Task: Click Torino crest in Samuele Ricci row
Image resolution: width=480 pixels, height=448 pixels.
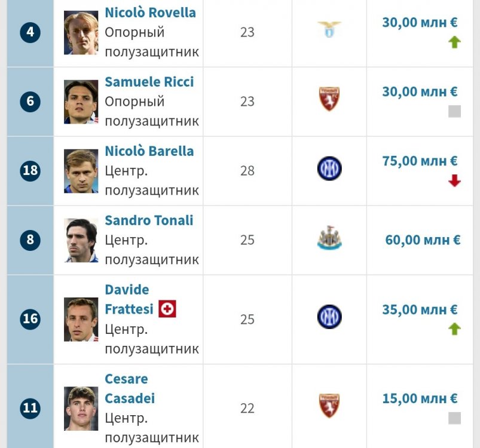Action: 329,99
